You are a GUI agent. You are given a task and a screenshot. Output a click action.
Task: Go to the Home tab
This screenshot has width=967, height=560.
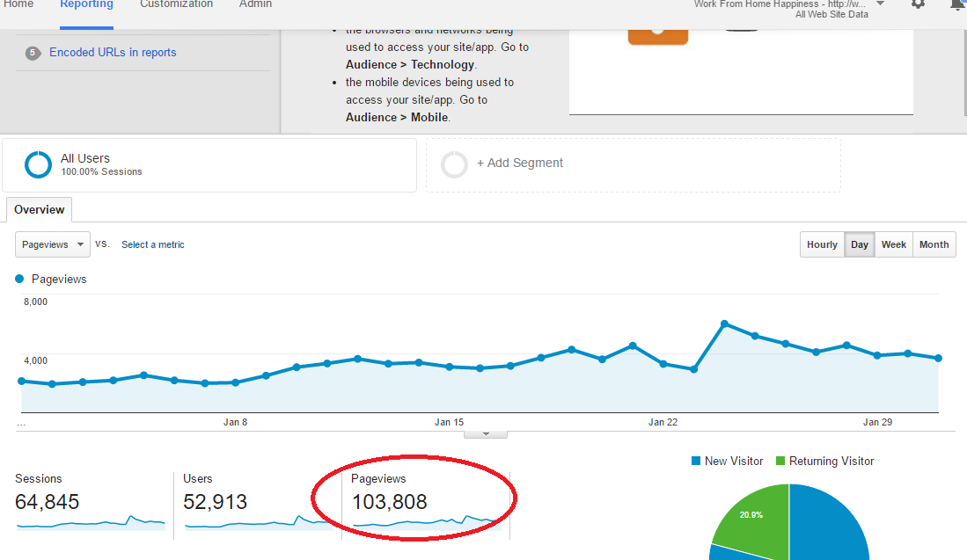click(x=18, y=4)
